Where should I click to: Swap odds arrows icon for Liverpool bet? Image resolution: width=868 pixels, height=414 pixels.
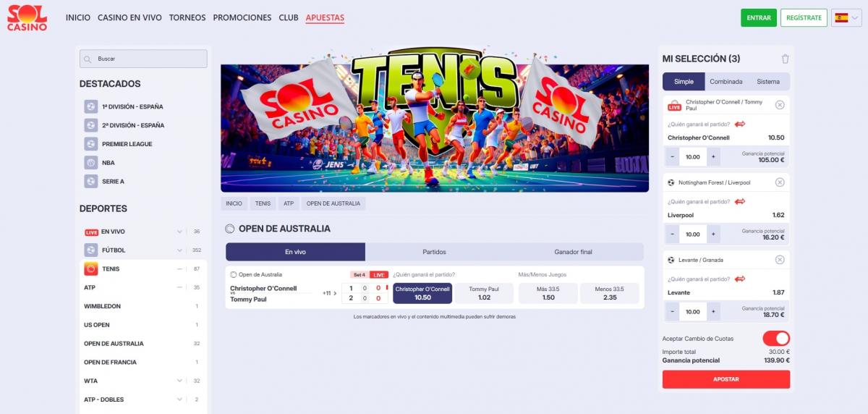coord(739,202)
